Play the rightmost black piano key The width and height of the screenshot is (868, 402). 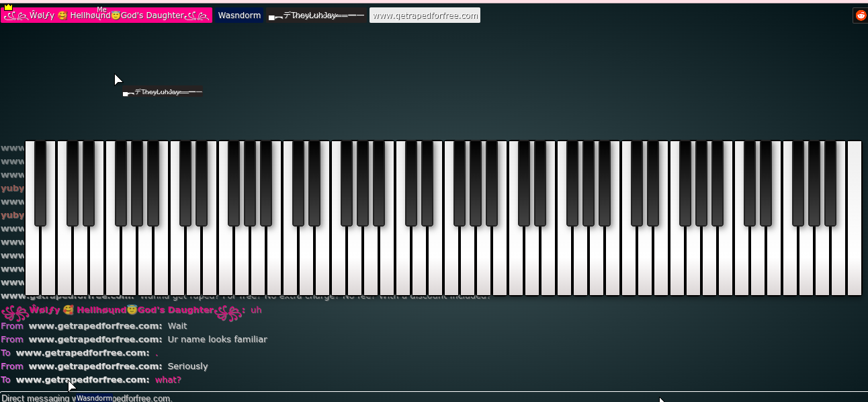point(830,183)
